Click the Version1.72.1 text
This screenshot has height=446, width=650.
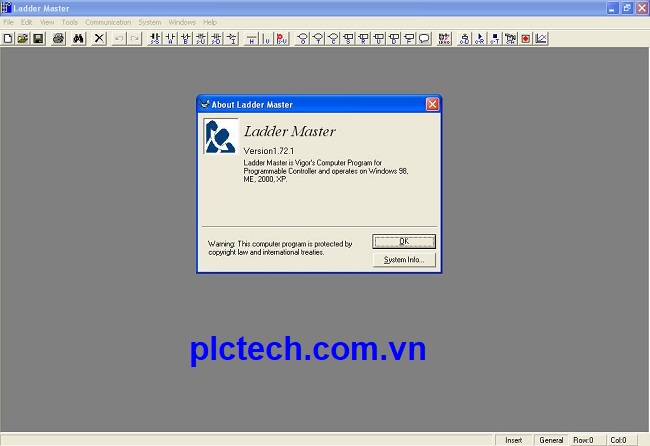pyautogui.click(x=269, y=151)
